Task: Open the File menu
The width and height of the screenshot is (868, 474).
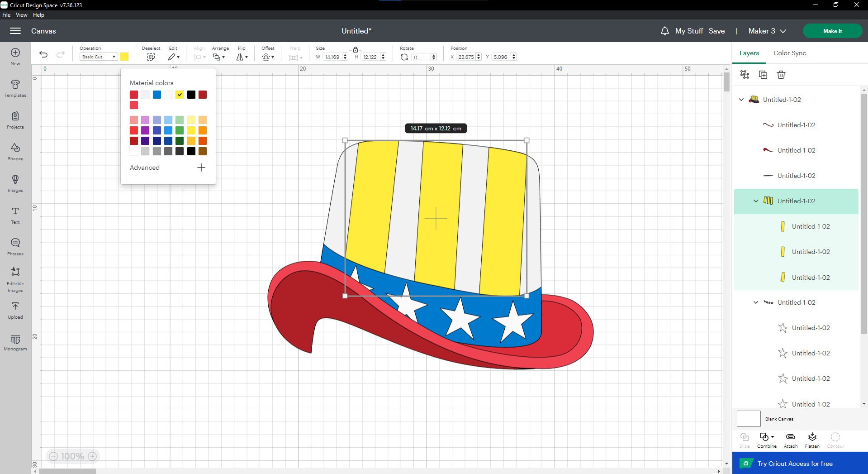Action: pyautogui.click(x=6, y=15)
